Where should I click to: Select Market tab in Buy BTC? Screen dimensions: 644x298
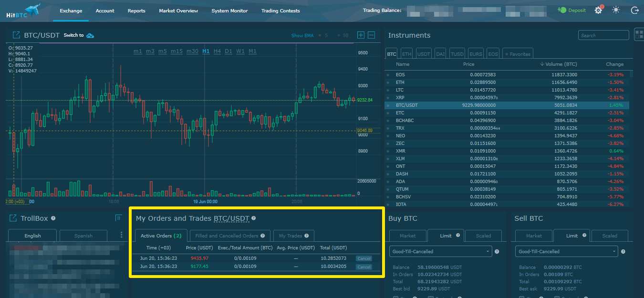point(407,236)
